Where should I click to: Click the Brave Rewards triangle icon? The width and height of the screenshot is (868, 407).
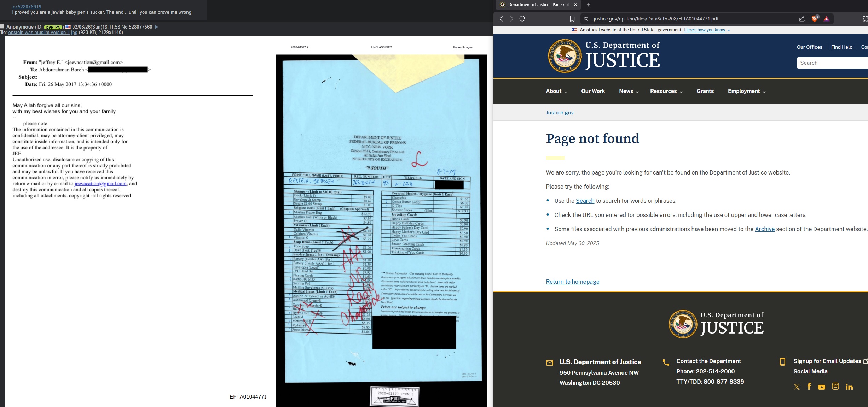point(827,19)
